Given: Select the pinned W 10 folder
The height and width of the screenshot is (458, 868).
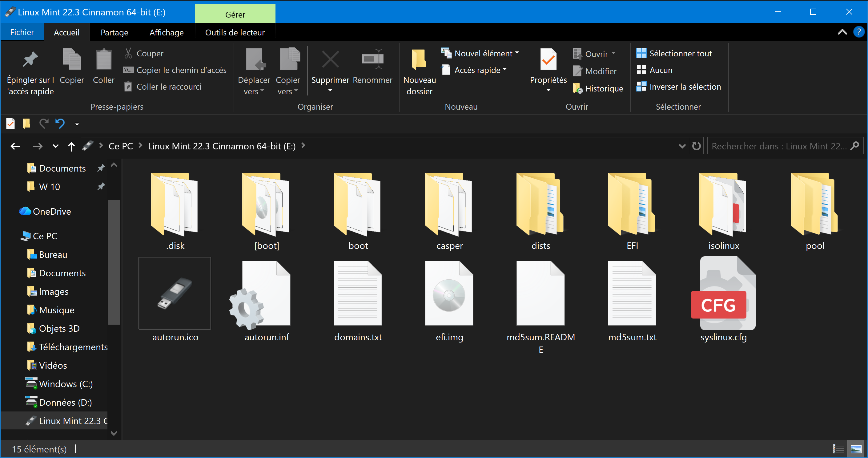Looking at the screenshot, I should (43, 187).
